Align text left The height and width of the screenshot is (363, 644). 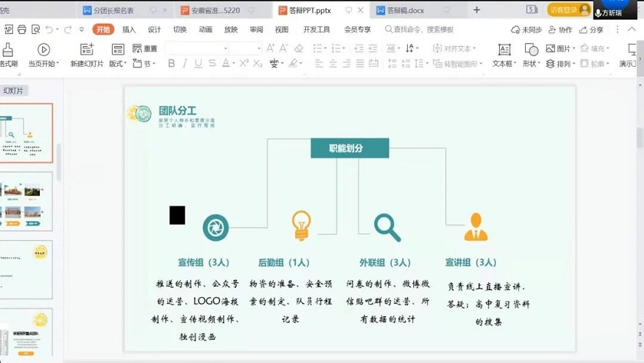(319, 64)
